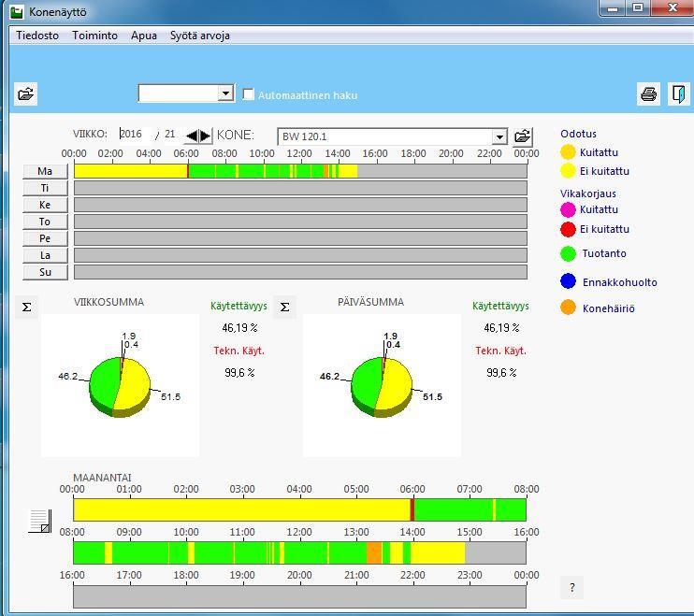Go to next week arrow

[206, 136]
